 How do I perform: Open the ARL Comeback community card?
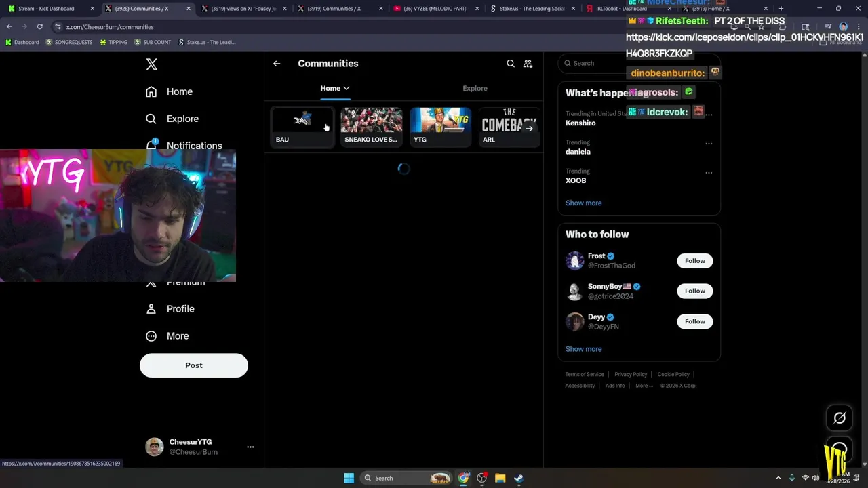tap(509, 126)
